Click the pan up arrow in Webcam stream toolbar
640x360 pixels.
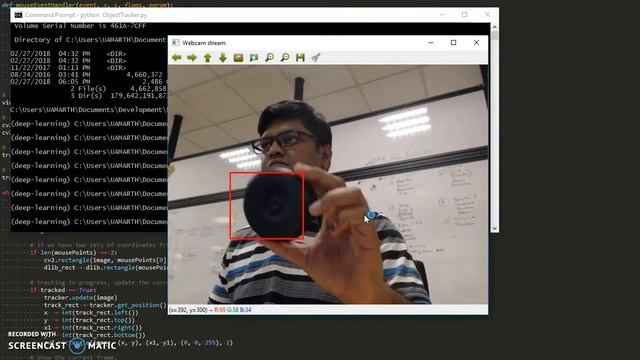click(207, 58)
